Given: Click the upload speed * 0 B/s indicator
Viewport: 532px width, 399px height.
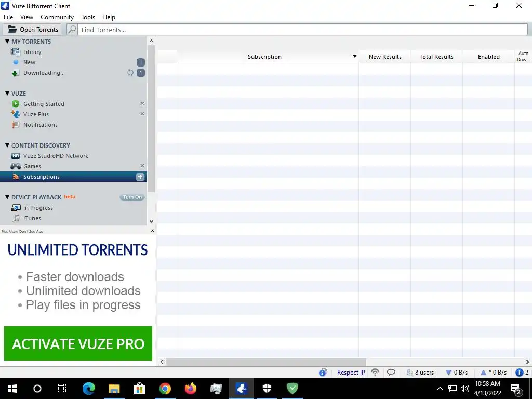Looking at the screenshot, I should pos(494,373).
